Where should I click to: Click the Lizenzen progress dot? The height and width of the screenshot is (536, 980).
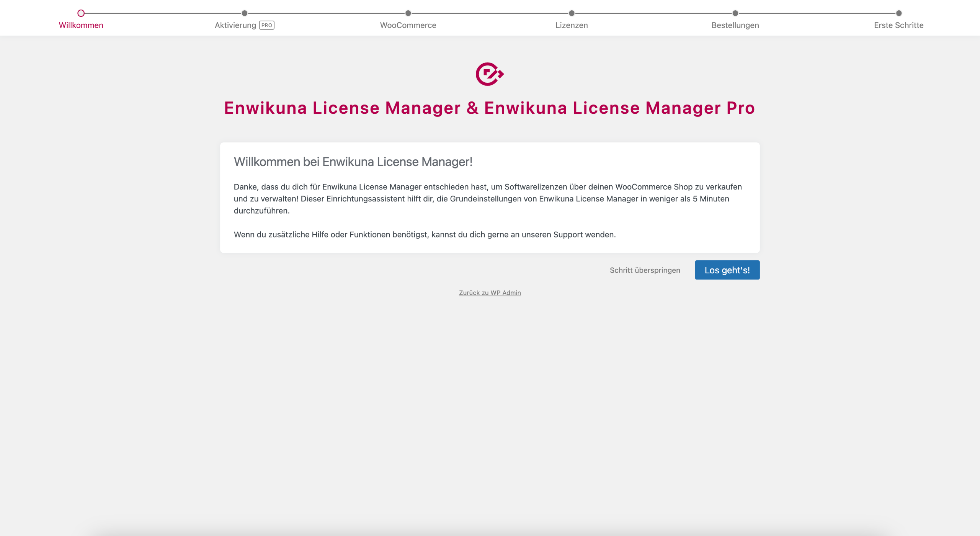572,13
